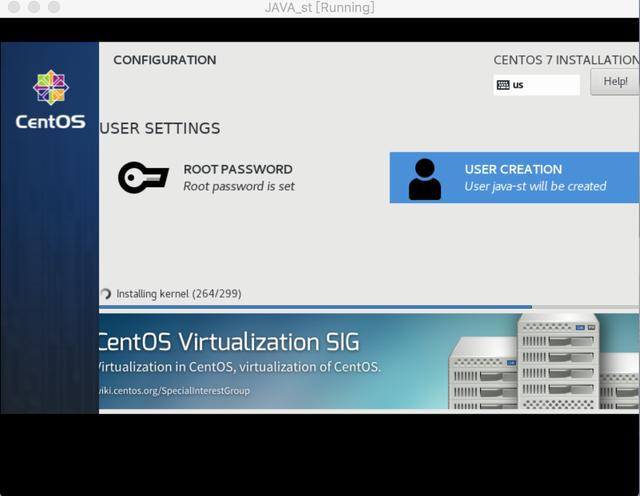Click the red close window button
The width and height of the screenshot is (640, 496).
[14, 7]
